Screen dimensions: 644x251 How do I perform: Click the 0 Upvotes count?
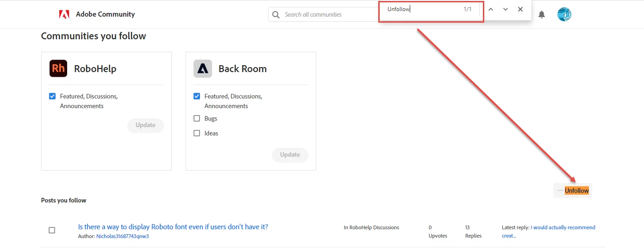coord(438,232)
